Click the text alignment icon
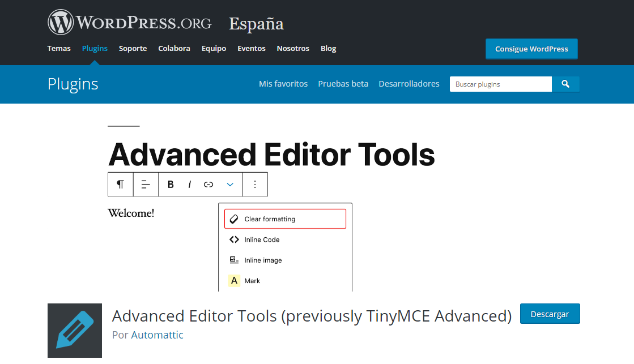 coord(146,185)
